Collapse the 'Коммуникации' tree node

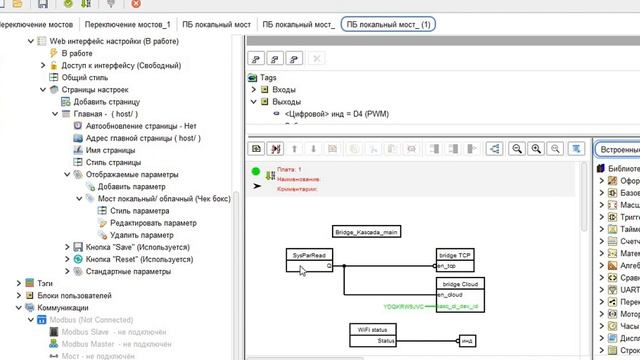pyautogui.click(x=18, y=307)
